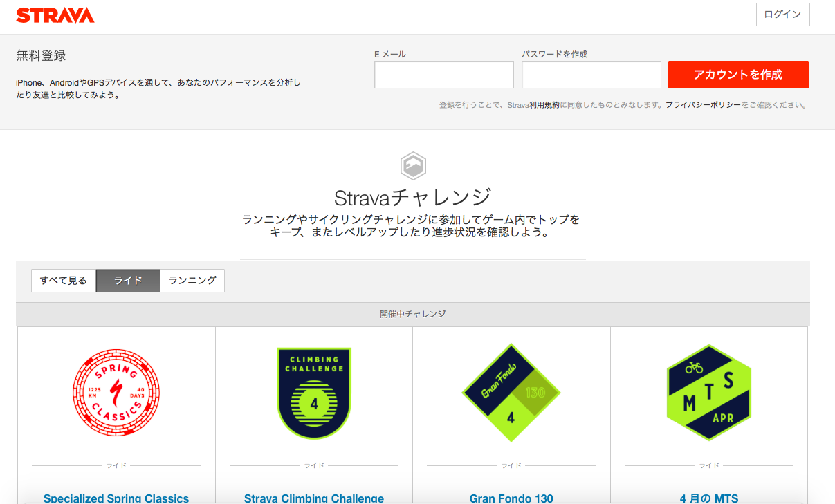Select the ランニング filter tab
Viewport: 835px width, 504px height.
click(192, 281)
